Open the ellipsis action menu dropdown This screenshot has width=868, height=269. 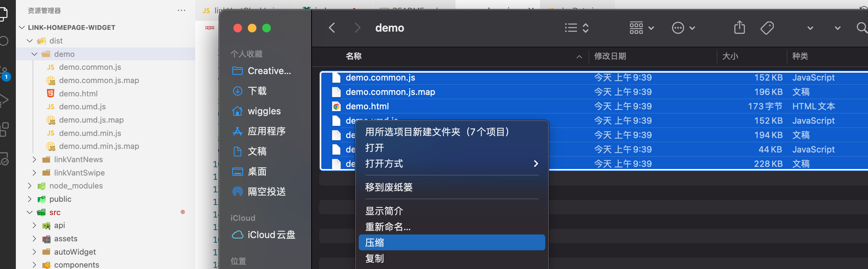click(x=683, y=28)
